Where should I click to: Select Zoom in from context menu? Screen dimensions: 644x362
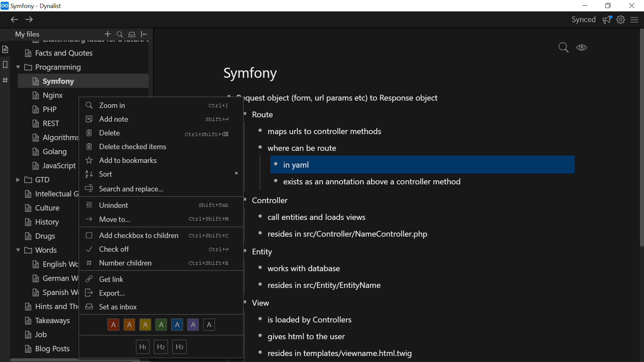161,105
